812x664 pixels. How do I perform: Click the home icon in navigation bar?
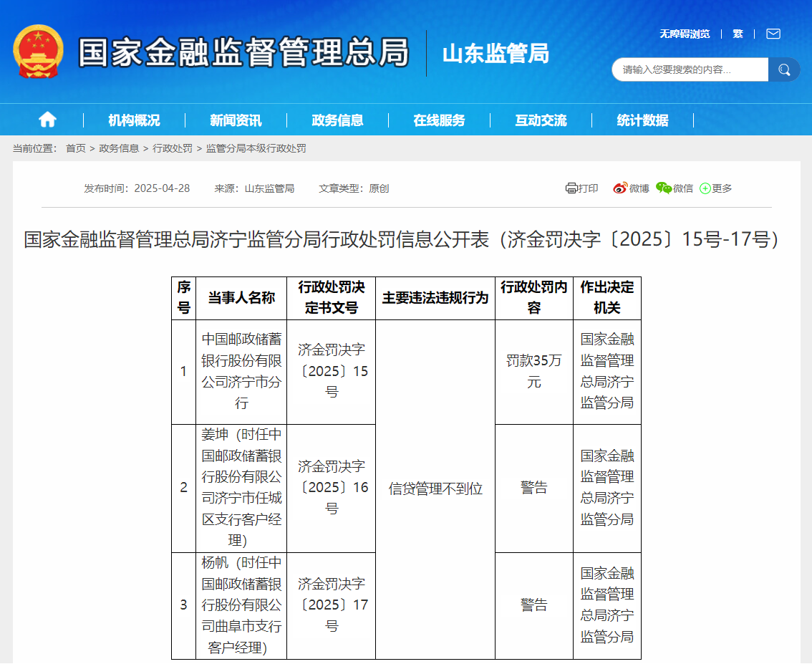tap(47, 120)
